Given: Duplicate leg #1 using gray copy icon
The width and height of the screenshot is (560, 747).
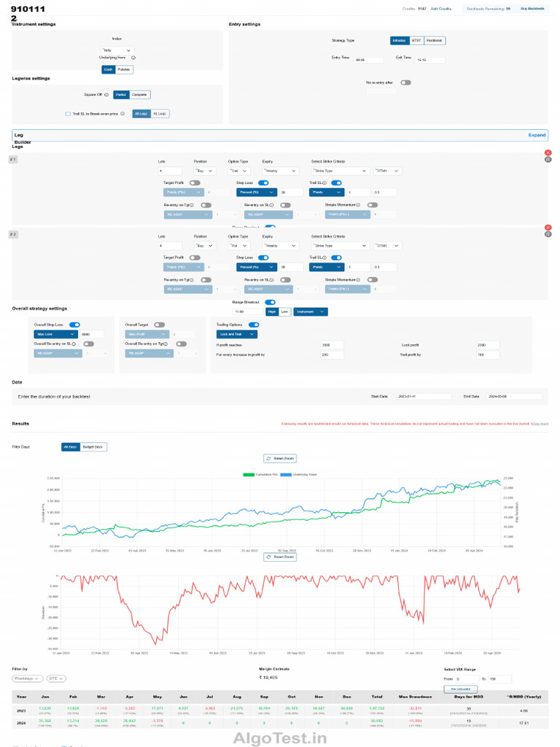Looking at the screenshot, I should click(x=548, y=160).
